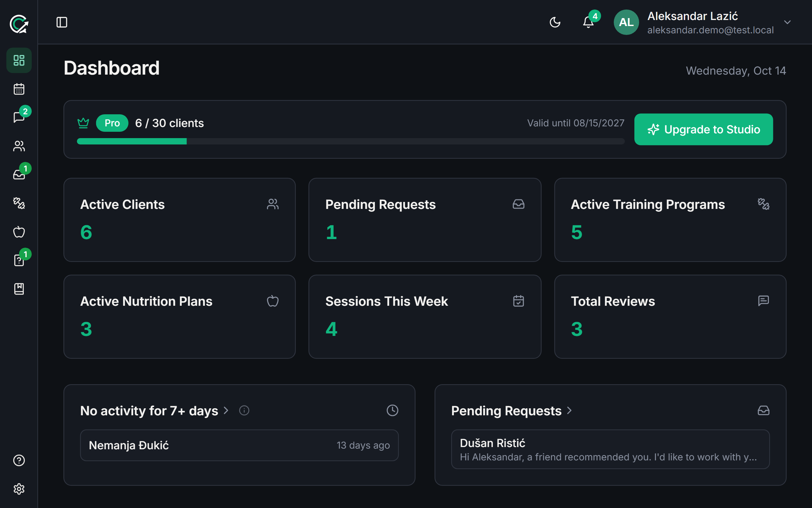
Task: Toggle sidebar collapse panel button
Action: tap(62, 22)
